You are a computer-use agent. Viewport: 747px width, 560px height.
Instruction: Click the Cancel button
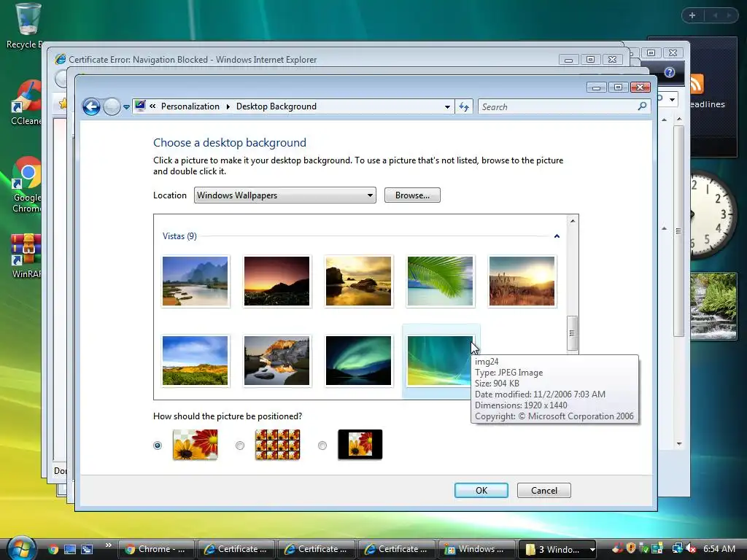click(x=544, y=491)
